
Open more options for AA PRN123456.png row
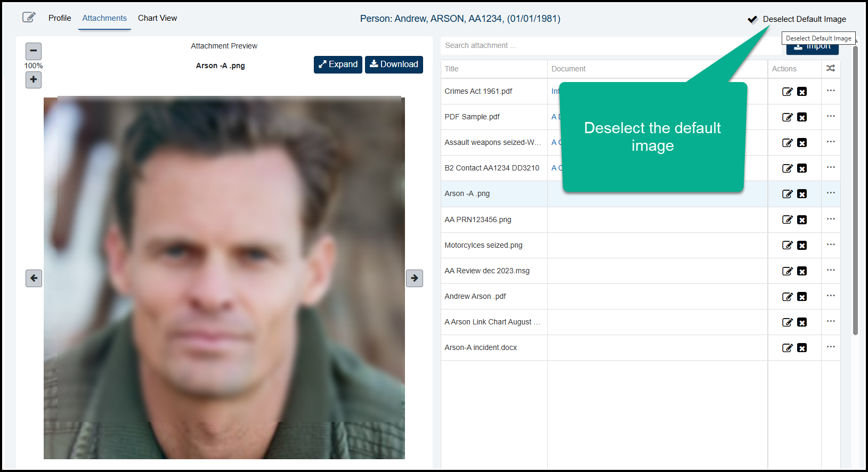click(x=831, y=219)
